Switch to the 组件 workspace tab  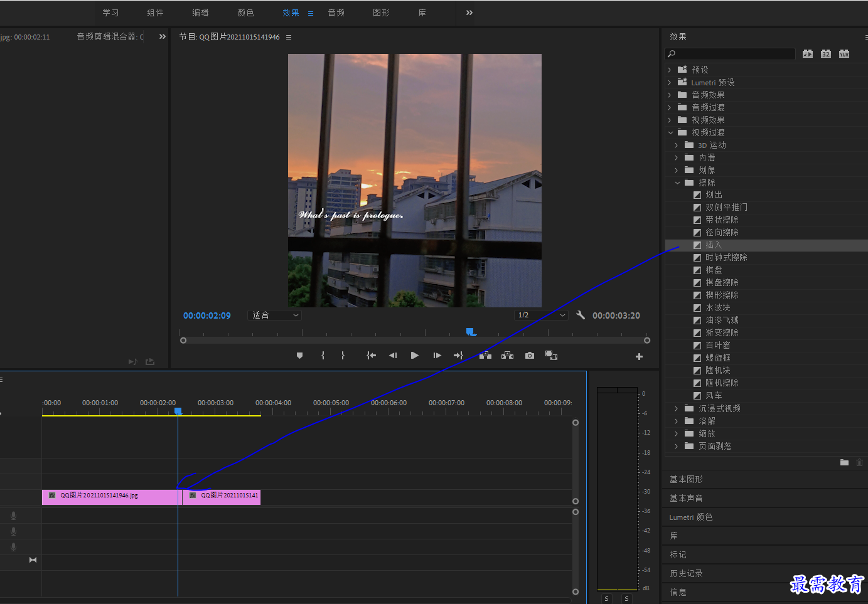155,13
